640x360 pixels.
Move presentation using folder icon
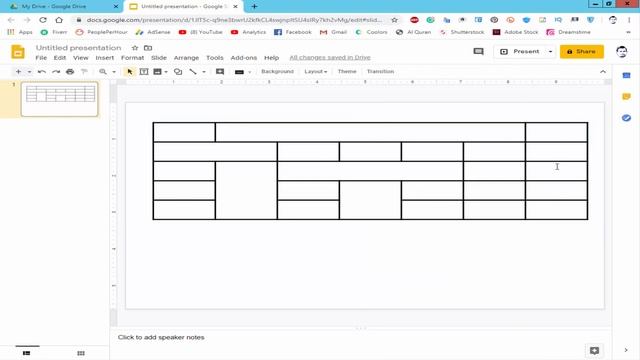pos(148,48)
